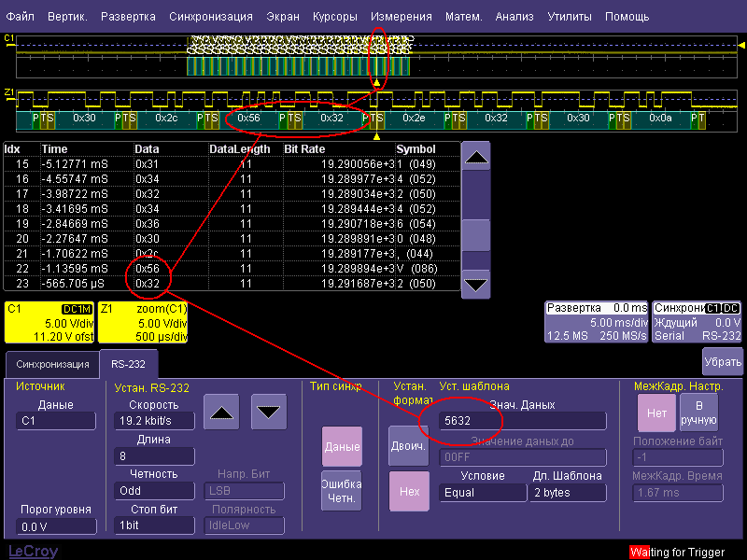Viewport: 747px width, 560px height.
Task: Set interframe setting to Нет
Action: 655,413
